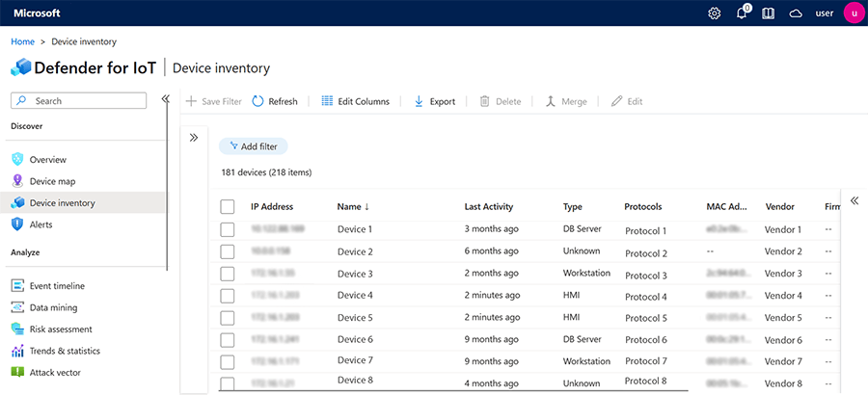The height and width of the screenshot is (395, 868).
Task: Click the Save Filter button
Action: [214, 102]
